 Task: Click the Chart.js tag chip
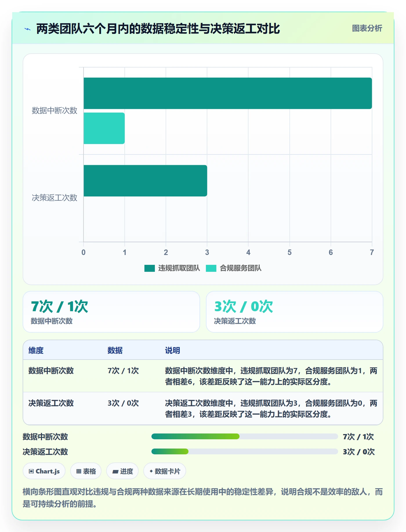coord(44,471)
